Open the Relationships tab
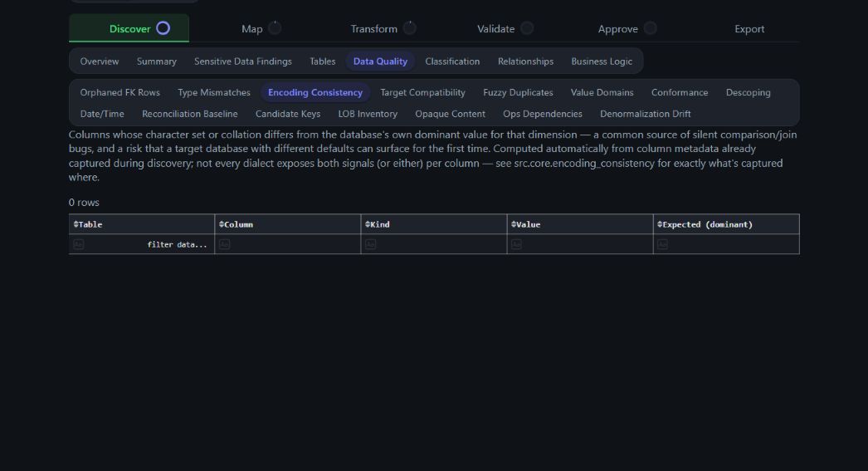The width and height of the screenshot is (868, 471). [x=525, y=61]
